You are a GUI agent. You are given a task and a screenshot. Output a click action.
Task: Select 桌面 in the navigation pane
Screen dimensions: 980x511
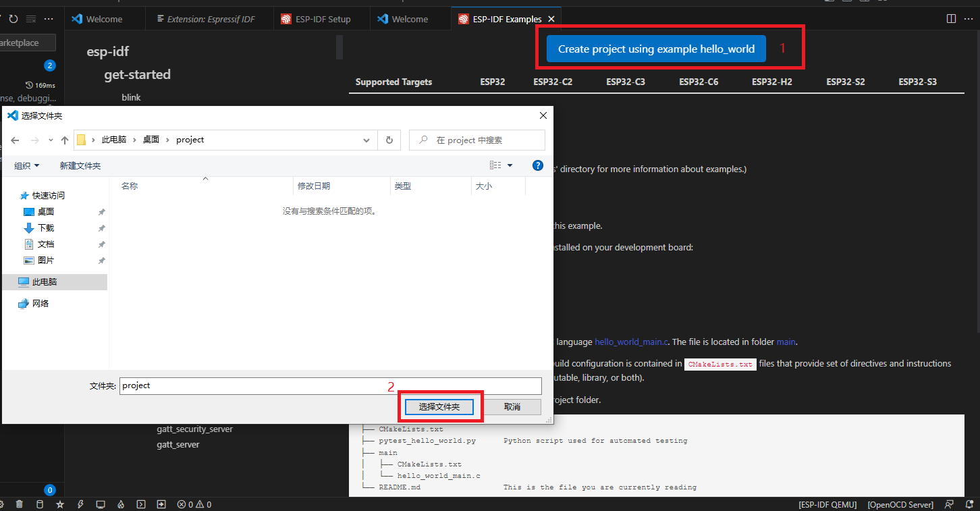tap(46, 212)
